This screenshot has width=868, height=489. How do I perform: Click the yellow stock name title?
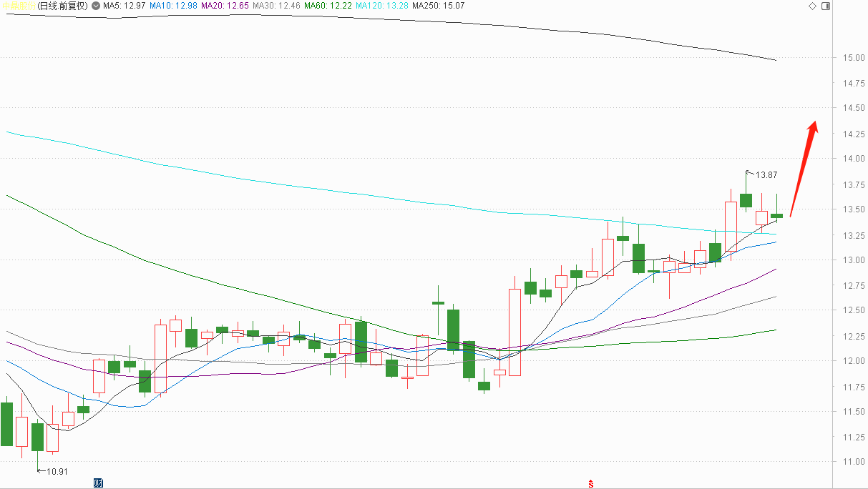pyautogui.click(x=19, y=6)
